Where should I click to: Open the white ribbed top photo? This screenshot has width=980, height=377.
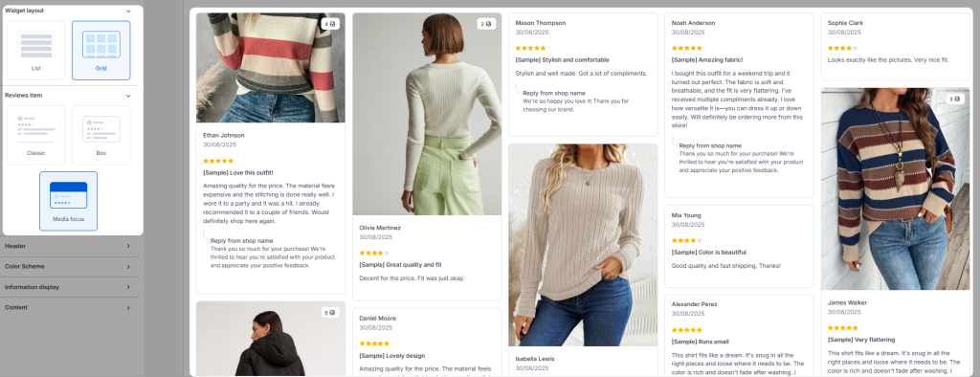[427, 115]
